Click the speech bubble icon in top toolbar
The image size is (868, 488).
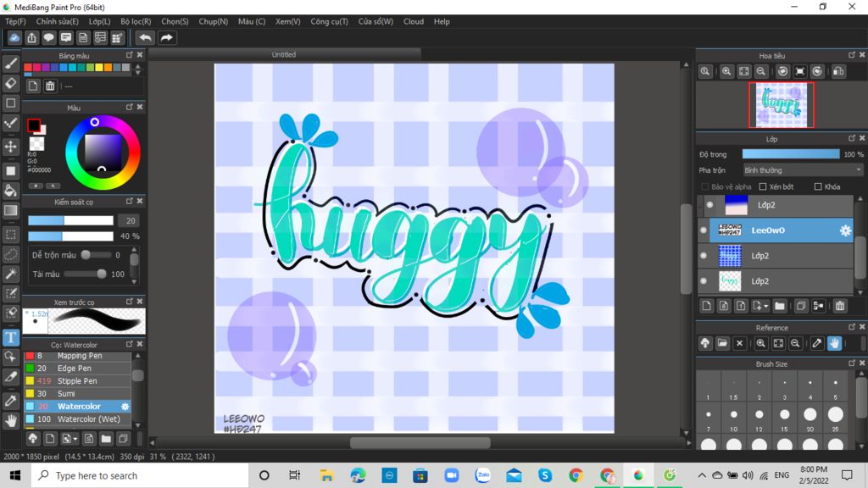click(48, 37)
